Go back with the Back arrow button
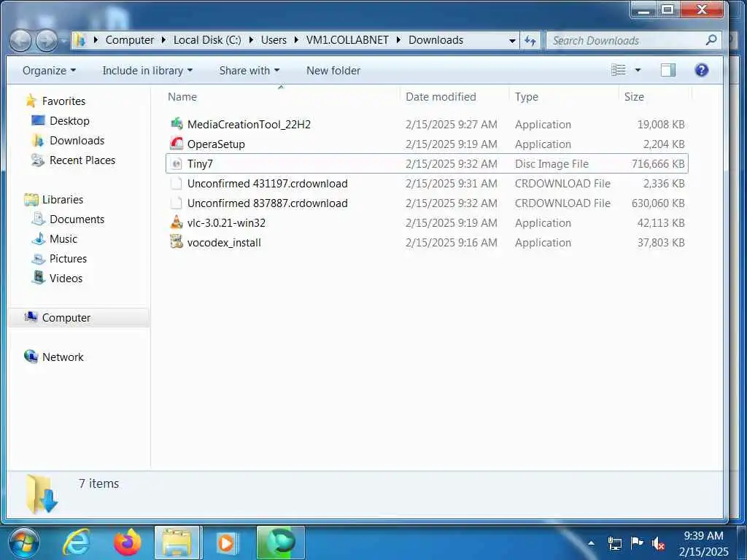Viewport: 747px width, 560px height. (x=20, y=41)
